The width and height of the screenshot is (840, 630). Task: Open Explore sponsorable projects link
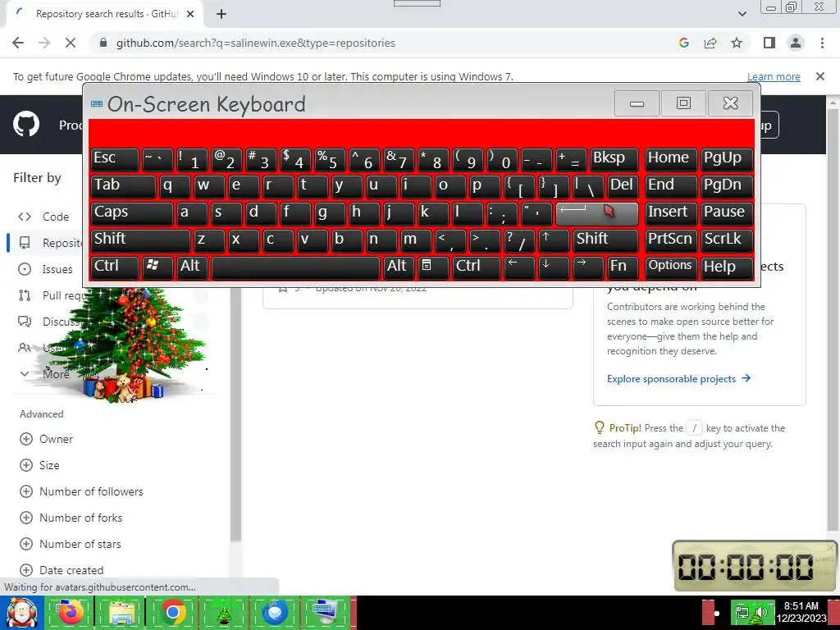(678, 379)
